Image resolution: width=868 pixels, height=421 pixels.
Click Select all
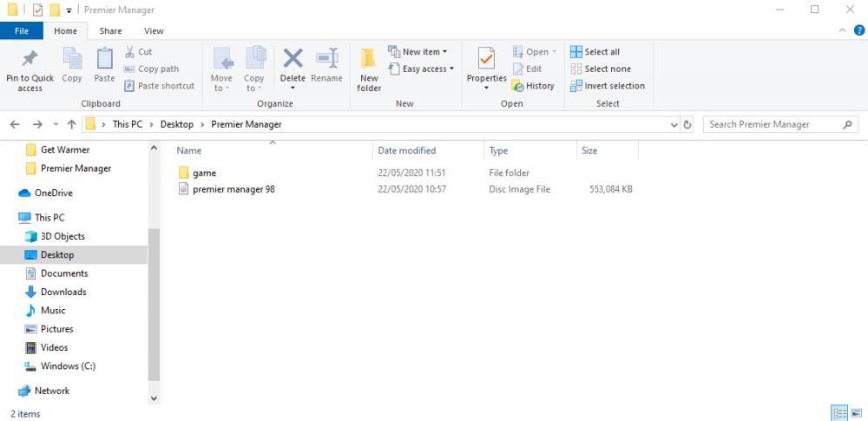(595, 51)
